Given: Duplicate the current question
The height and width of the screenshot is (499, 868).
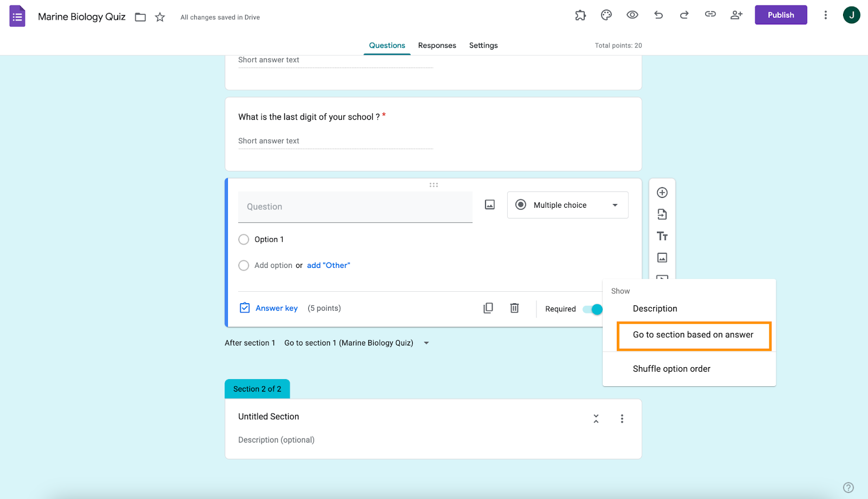Looking at the screenshot, I should (x=488, y=308).
